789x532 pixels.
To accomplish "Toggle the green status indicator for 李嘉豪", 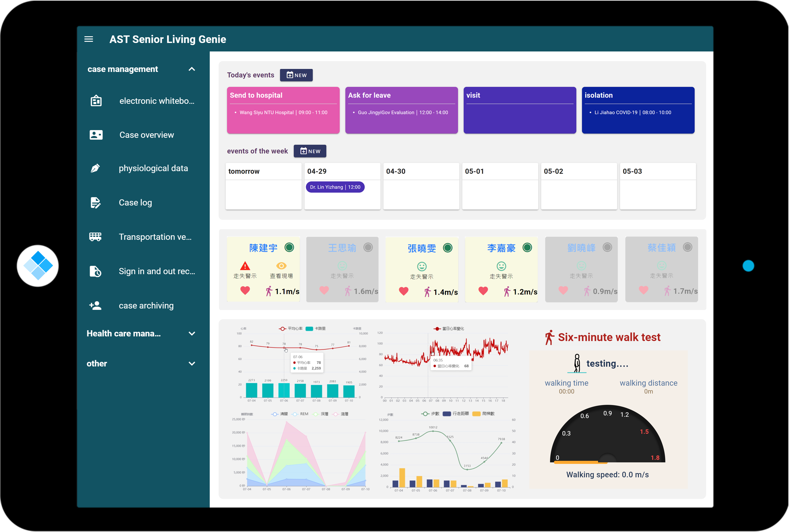I will (x=527, y=248).
